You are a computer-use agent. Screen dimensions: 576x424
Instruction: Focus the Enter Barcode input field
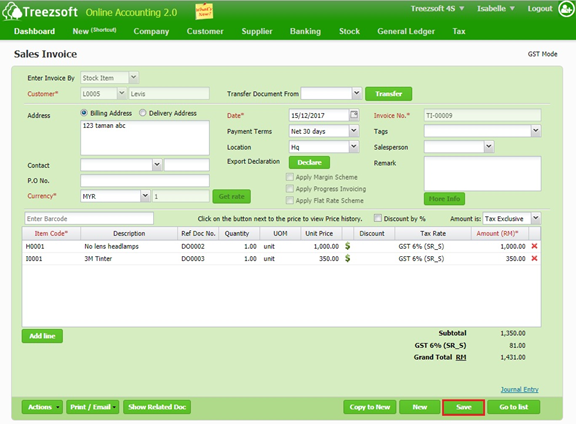[89, 219]
